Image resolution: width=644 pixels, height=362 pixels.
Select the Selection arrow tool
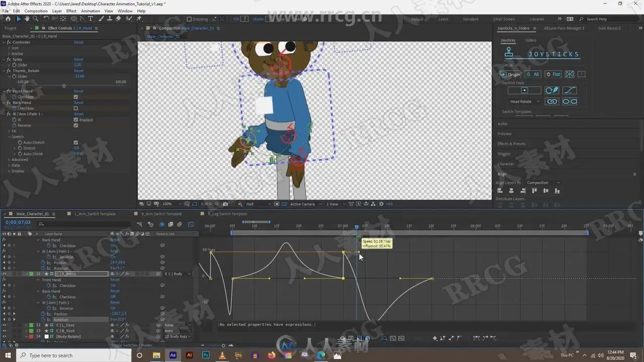click(x=19, y=19)
